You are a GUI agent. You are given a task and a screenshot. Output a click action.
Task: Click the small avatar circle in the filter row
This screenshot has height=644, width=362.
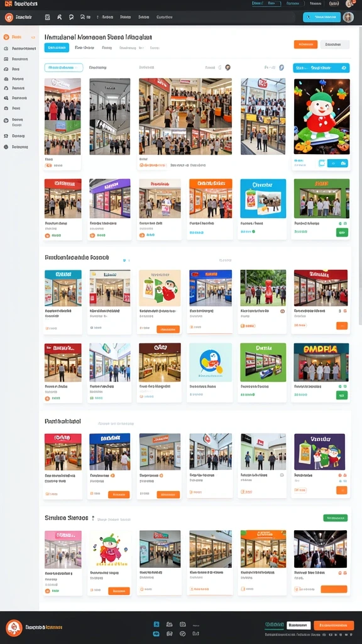point(228,67)
